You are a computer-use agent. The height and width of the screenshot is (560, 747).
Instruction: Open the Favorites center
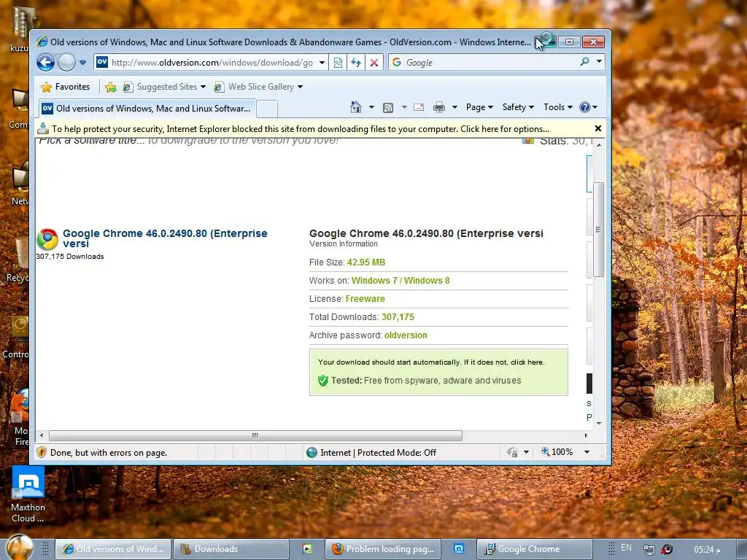coord(65,87)
